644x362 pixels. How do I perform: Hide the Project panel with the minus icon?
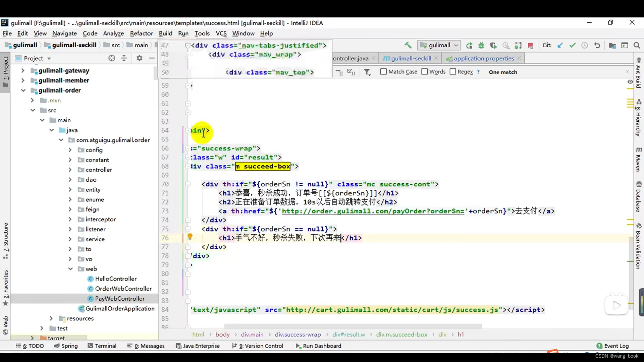pos(152,58)
